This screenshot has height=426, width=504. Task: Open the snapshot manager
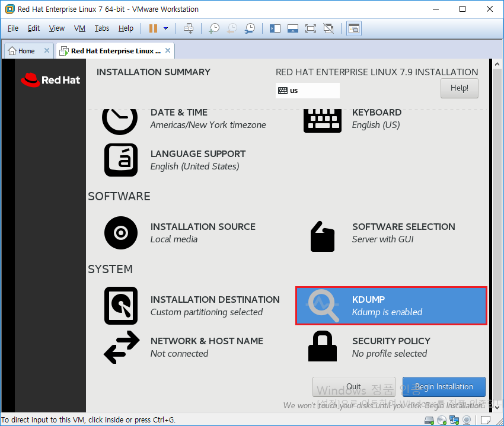pos(250,28)
